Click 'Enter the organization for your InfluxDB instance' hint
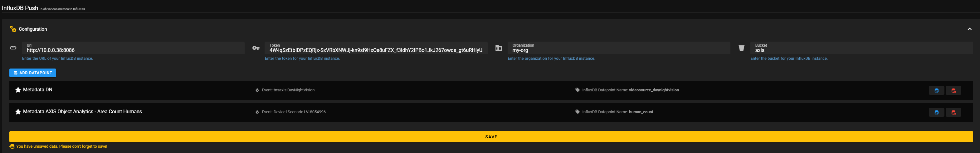The height and width of the screenshot is (153, 980). (x=551, y=59)
